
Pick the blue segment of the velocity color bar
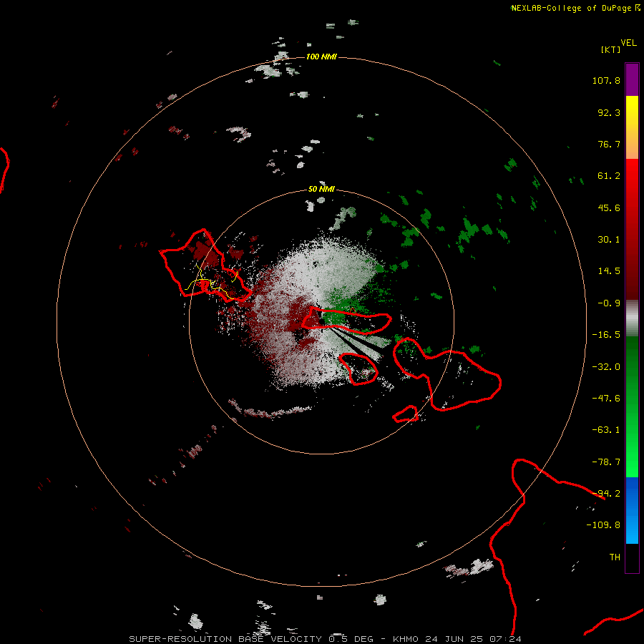coord(632,510)
